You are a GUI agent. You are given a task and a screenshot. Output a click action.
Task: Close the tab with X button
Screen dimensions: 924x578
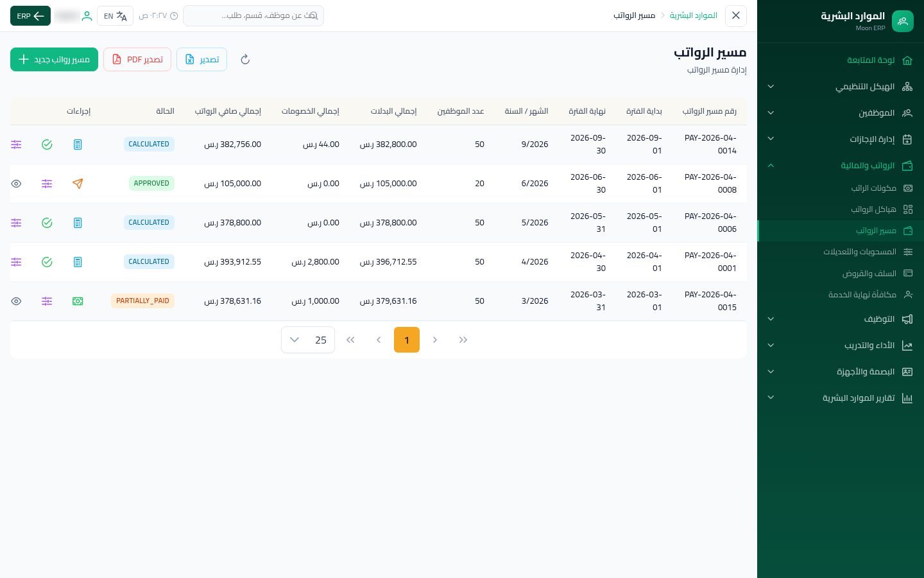coord(736,15)
